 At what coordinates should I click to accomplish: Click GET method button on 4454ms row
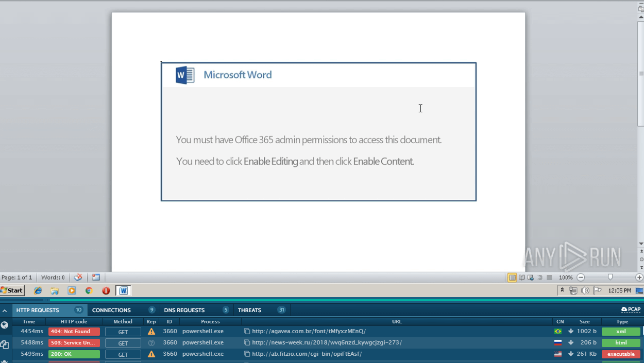point(123,332)
